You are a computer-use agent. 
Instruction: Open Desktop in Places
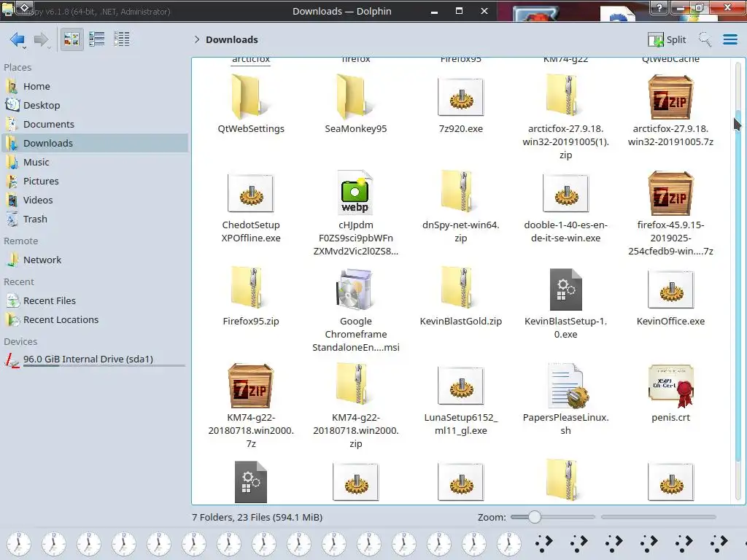click(94, 105)
